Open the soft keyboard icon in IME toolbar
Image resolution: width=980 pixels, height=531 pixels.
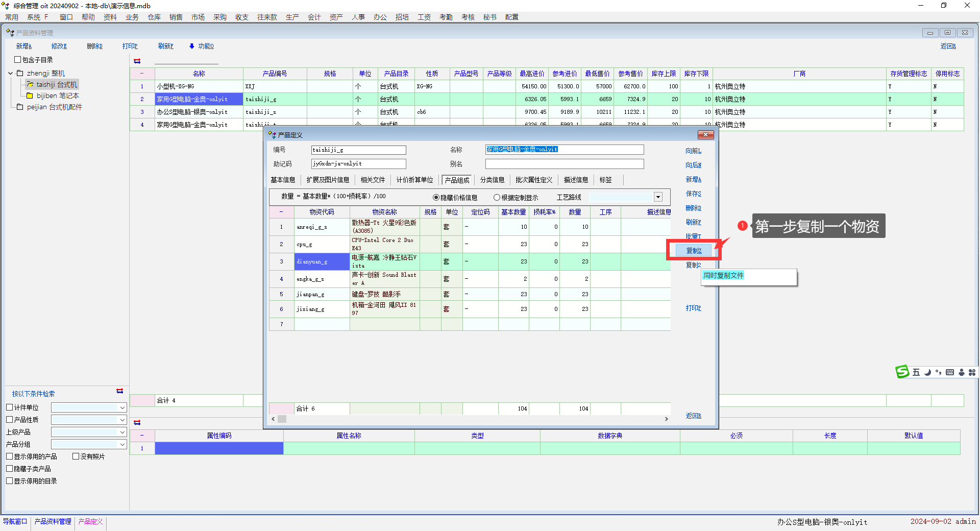949,372
